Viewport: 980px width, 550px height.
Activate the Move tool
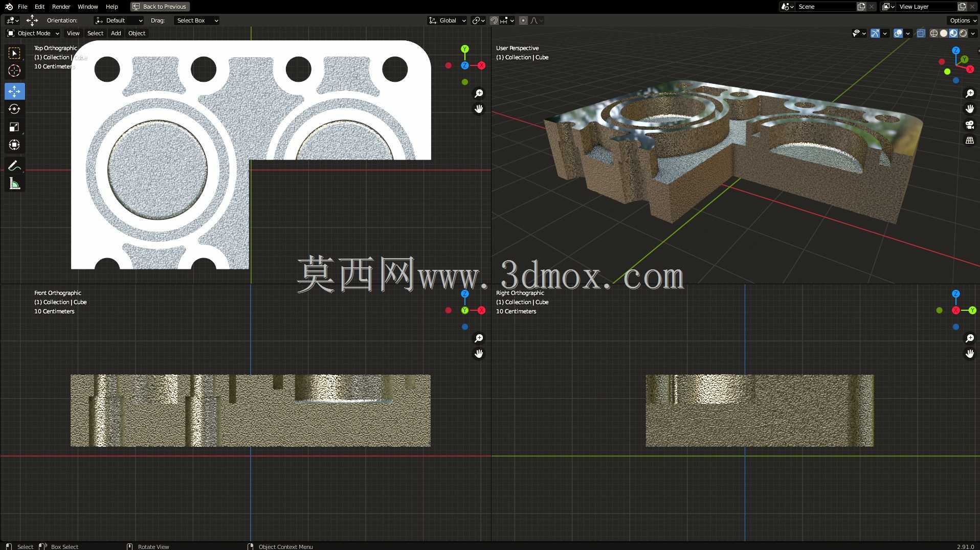(x=14, y=91)
